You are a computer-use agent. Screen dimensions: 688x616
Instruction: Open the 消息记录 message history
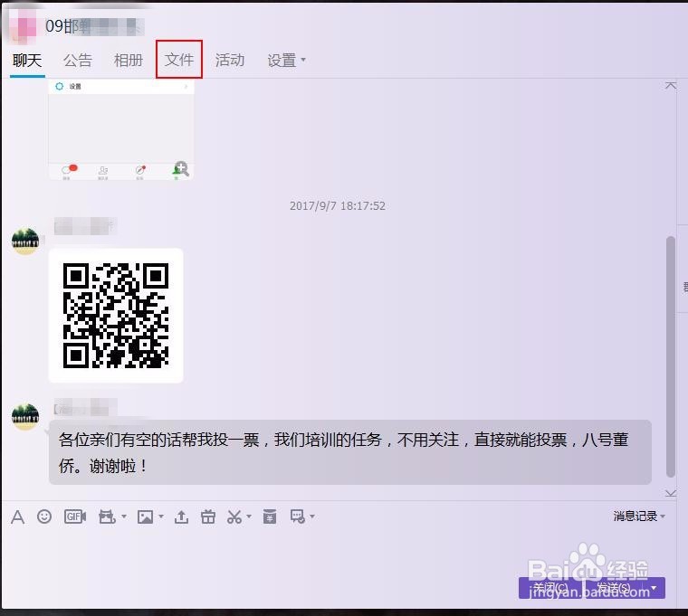(635, 516)
